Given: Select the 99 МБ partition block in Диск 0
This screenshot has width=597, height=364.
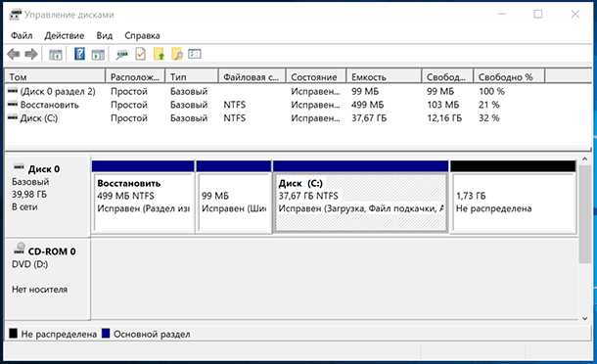Looking at the screenshot, I should pos(234,197).
